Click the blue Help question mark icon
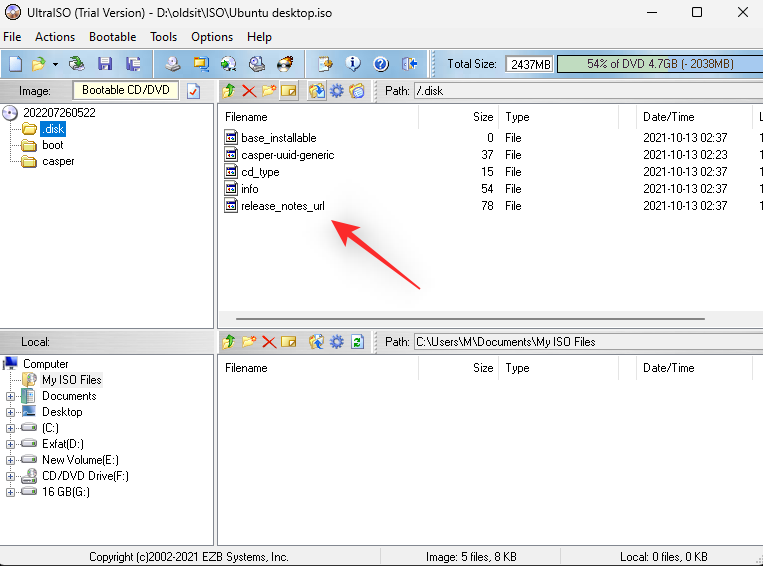This screenshot has height=566, width=763. point(381,64)
